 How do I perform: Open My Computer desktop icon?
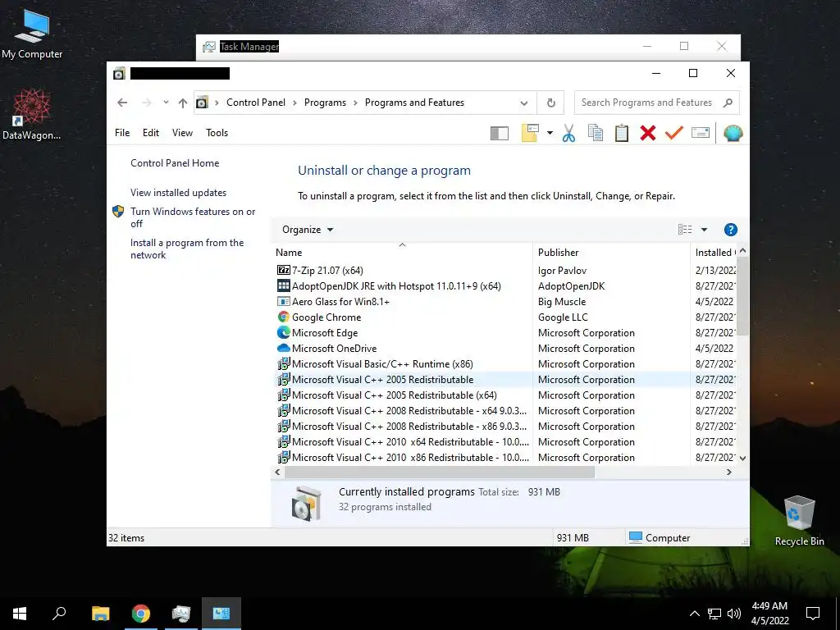click(32, 33)
